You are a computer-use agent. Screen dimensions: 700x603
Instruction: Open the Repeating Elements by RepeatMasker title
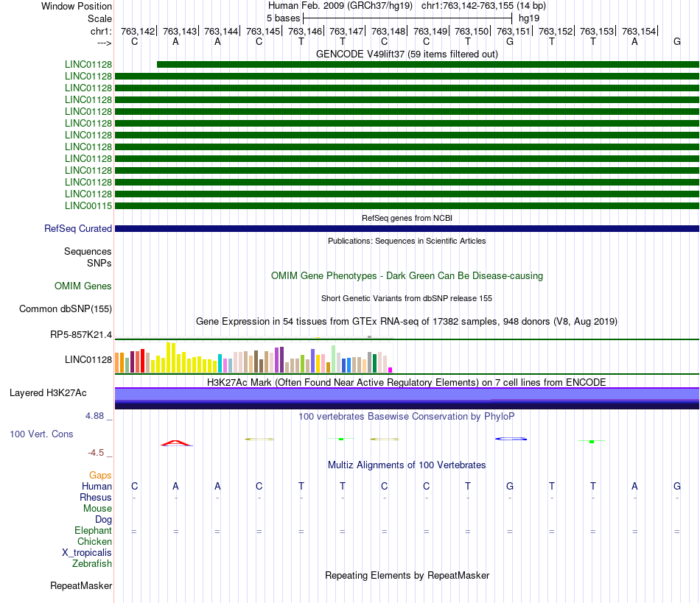coord(407,575)
